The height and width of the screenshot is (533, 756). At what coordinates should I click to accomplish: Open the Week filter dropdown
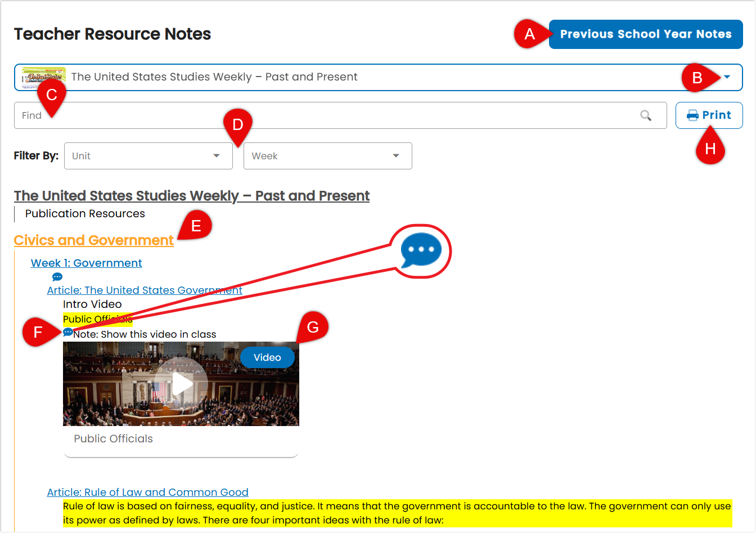coord(328,156)
